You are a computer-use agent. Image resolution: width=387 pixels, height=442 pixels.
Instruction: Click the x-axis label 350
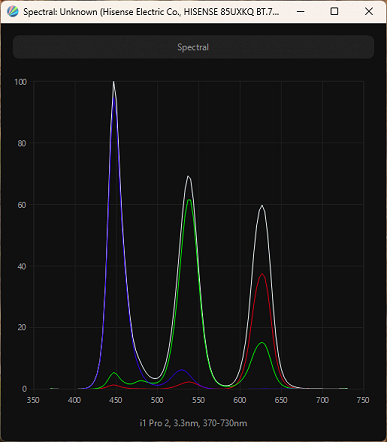[x=33, y=400]
